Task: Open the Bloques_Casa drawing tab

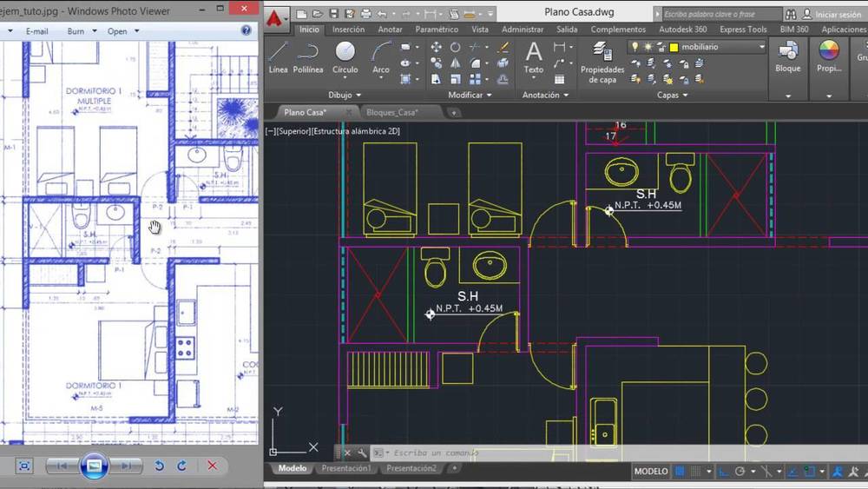Action: click(392, 112)
